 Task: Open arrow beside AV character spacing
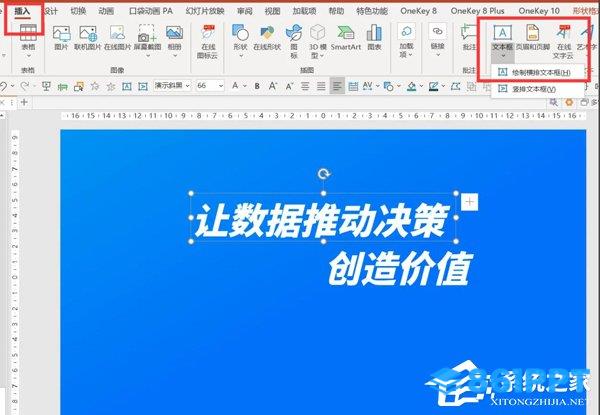(377, 86)
